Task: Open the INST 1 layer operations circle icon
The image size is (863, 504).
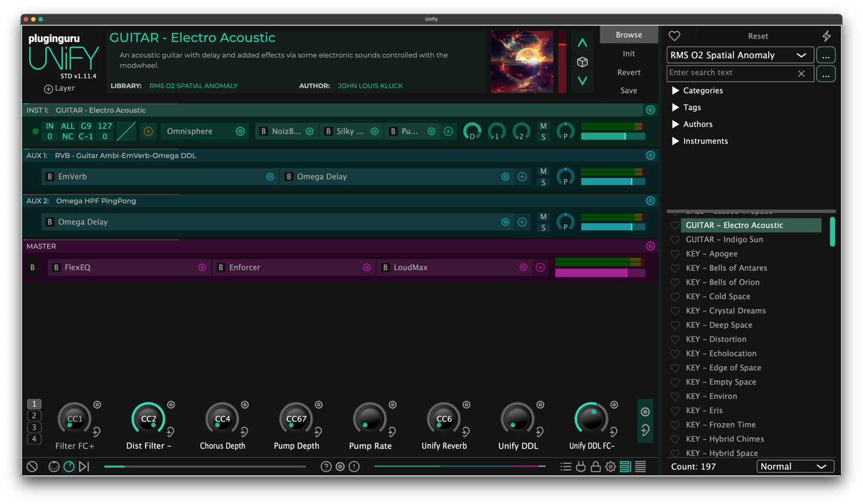Action: pyautogui.click(x=650, y=110)
